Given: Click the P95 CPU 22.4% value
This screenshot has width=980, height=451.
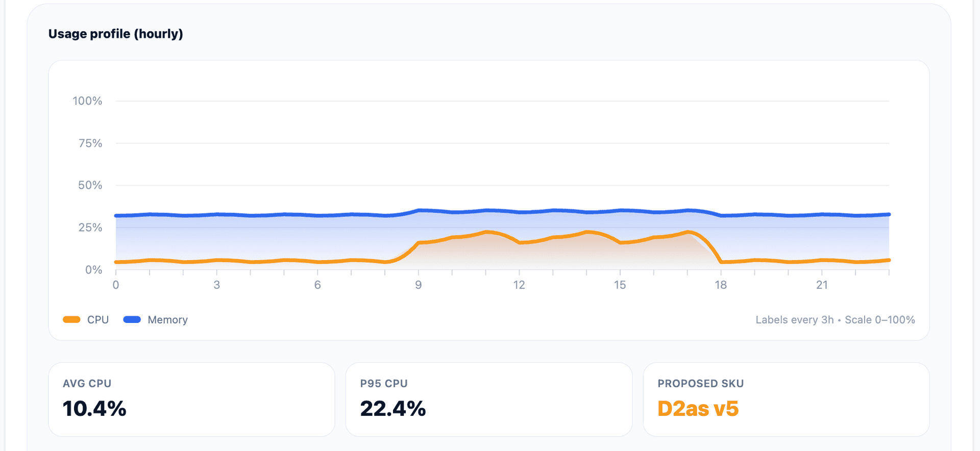Looking at the screenshot, I should point(393,409).
